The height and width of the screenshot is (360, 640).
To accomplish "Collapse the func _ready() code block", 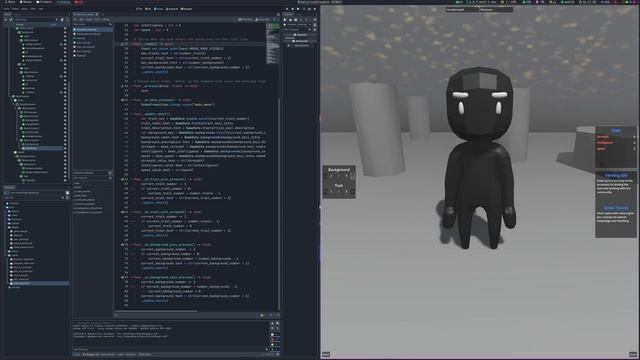I will [x=132, y=44].
